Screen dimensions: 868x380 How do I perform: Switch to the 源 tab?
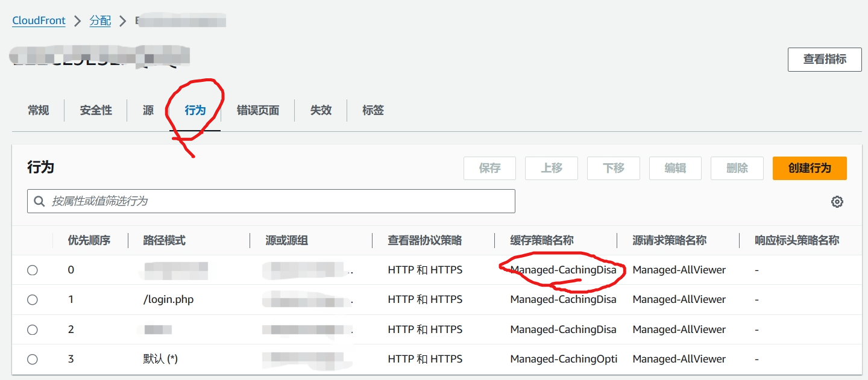pos(146,110)
